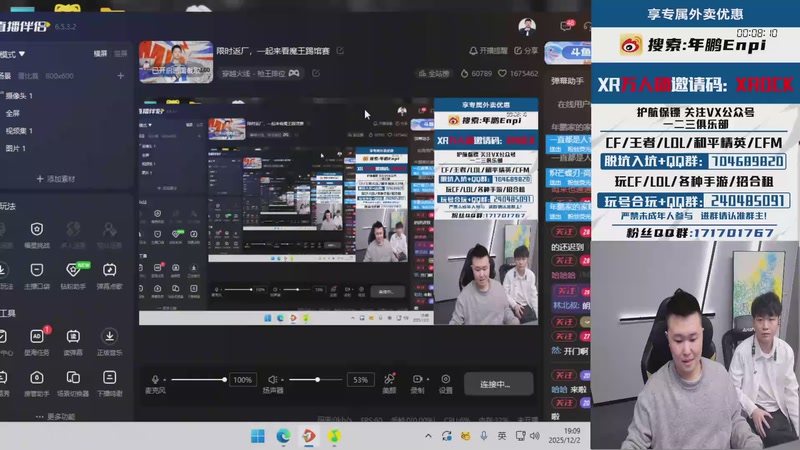Click the speaker 53% value field
Image resolution: width=800 pixels, height=450 pixels.
(x=361, y=380)
